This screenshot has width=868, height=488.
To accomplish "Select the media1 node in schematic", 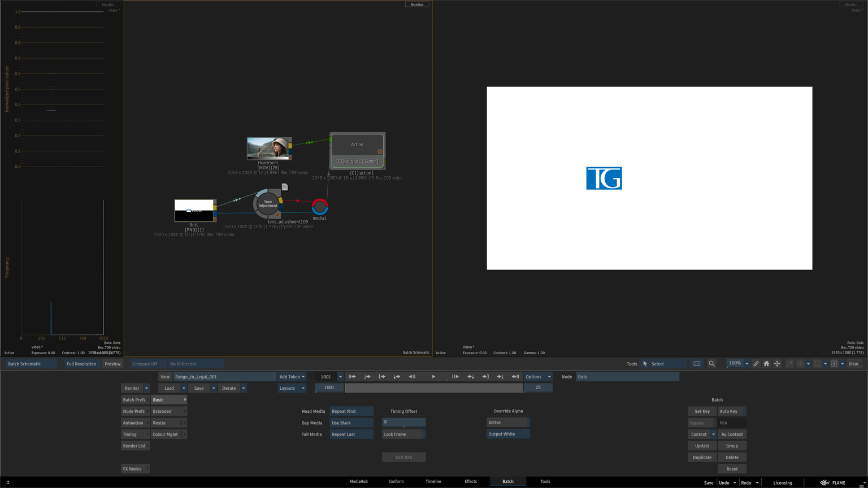I will [320, 207].
